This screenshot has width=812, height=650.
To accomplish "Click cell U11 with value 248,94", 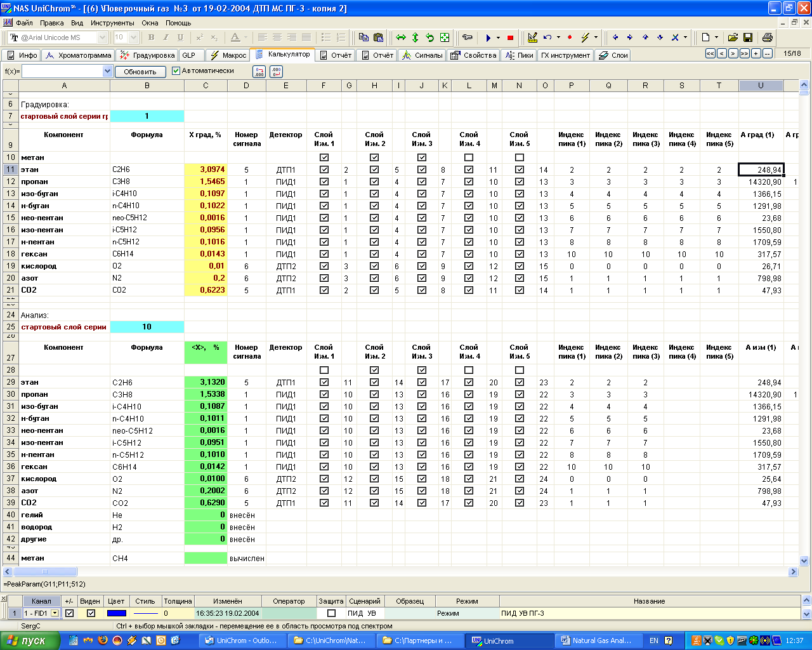I will (x=761, y=169).
